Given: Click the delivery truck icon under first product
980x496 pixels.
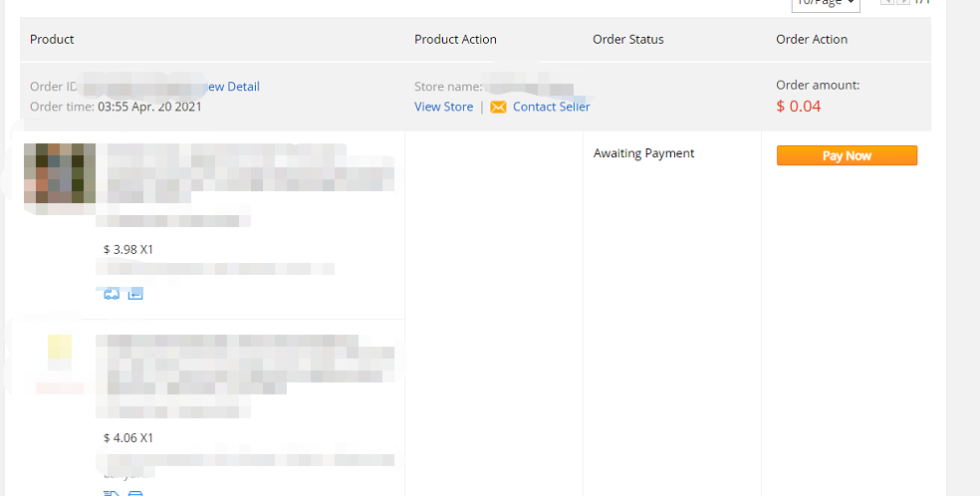Looking at the screenshot, I should coord(112,294).
